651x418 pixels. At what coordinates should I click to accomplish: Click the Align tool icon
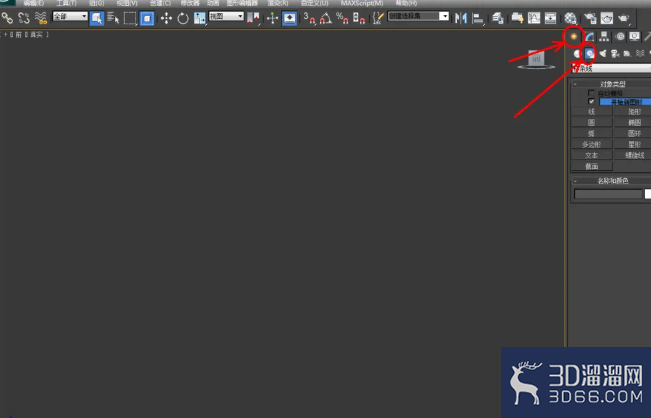478,18
